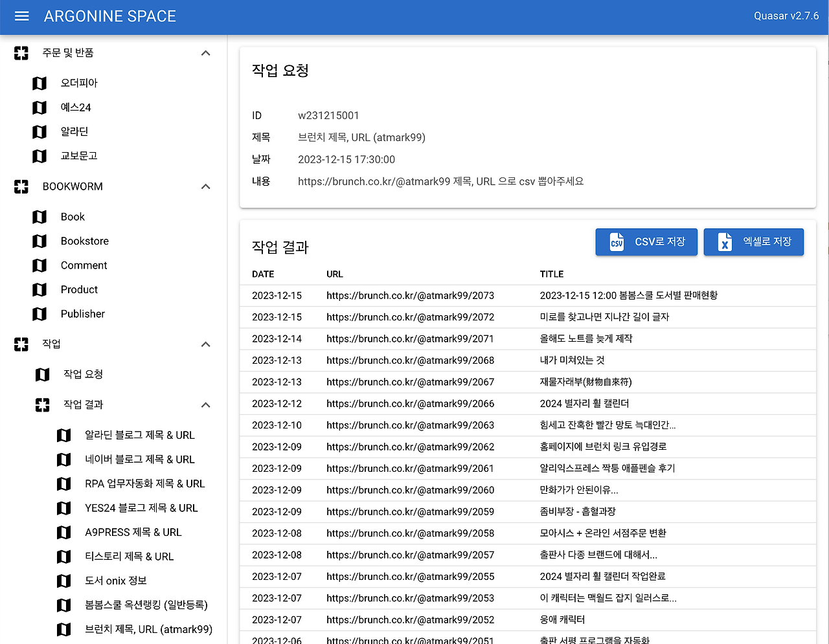This screenshot has width=829, height=644.
Task: Click the map icon next to 작업 요청
Action: pos(42,374)
